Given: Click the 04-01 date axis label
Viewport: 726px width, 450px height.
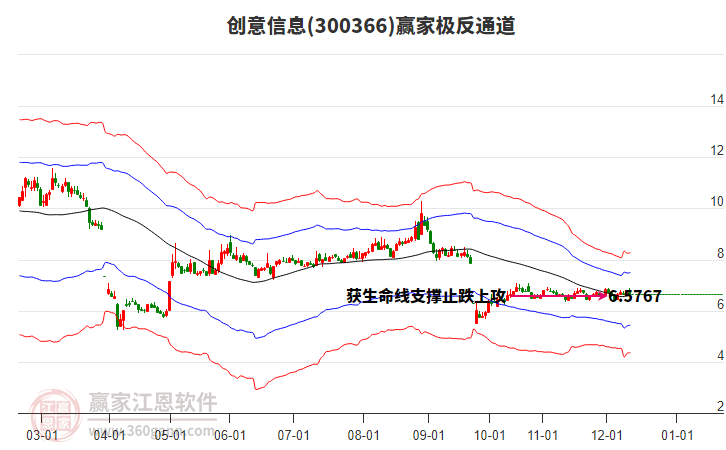Looking at the screenshot, I should 109,436.
